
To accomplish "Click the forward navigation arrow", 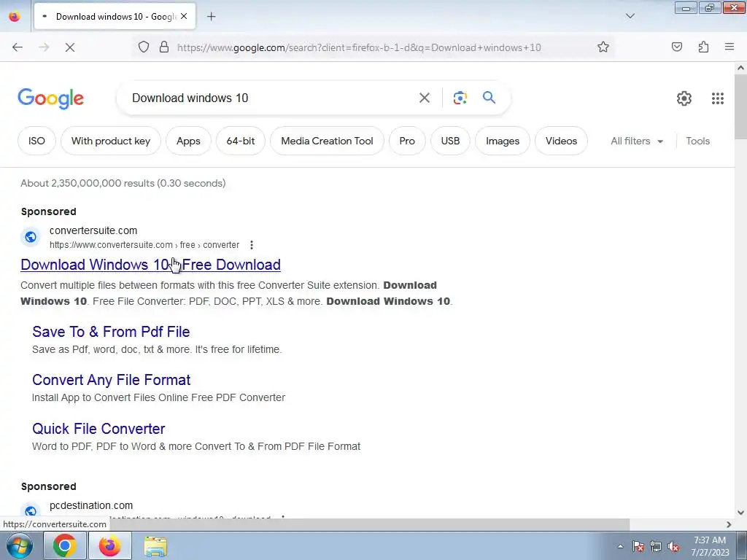I will pos(44,47).
